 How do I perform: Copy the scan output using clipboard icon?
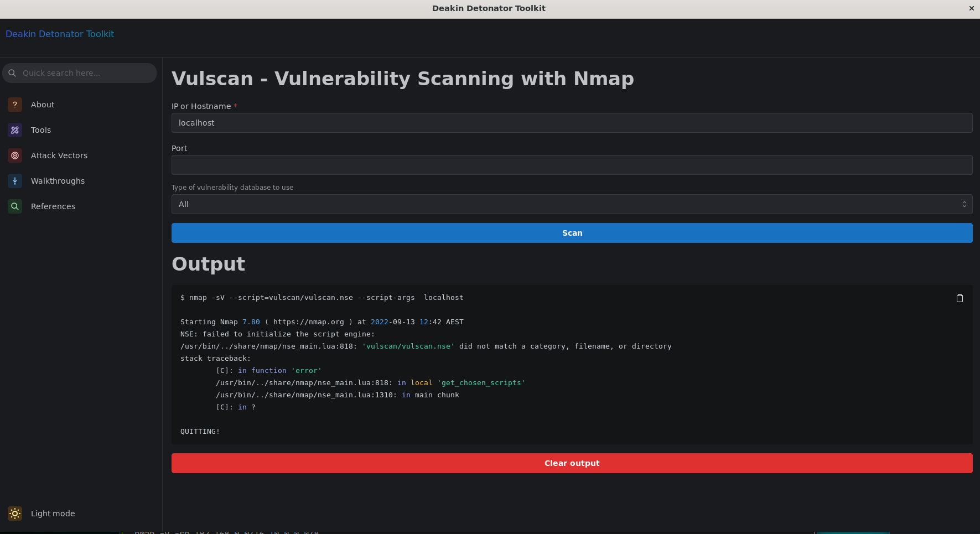point(960,298)
